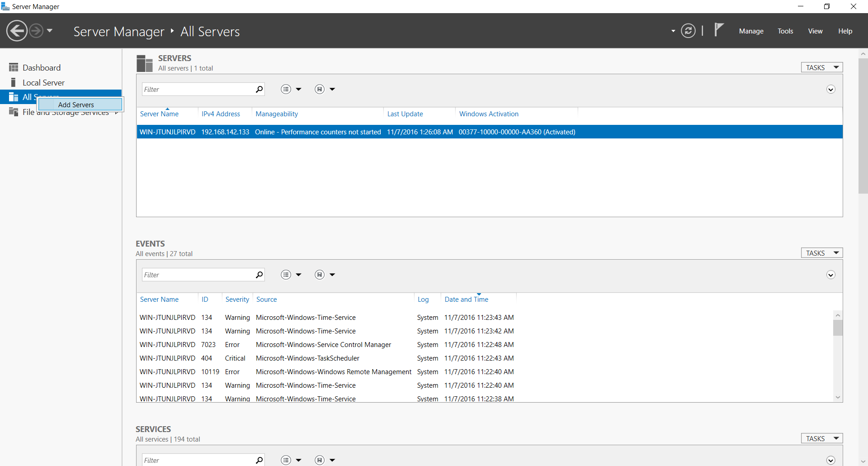Open navigation history dropdown arrow
The height and width of the screenshot is (466, 868).
pos(50,31)
